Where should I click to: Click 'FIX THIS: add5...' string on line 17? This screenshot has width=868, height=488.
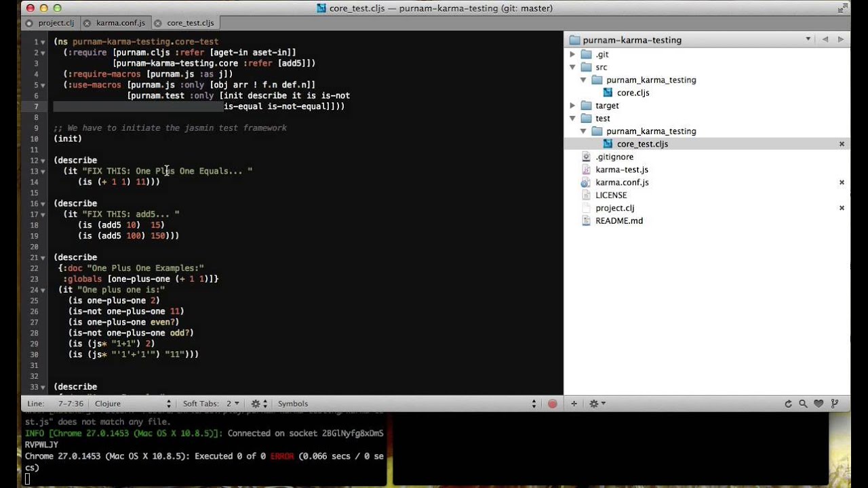click(131, 214)
